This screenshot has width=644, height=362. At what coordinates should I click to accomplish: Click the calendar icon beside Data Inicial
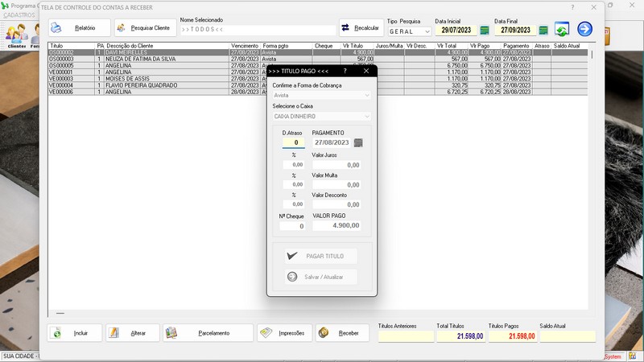point(485,31)
